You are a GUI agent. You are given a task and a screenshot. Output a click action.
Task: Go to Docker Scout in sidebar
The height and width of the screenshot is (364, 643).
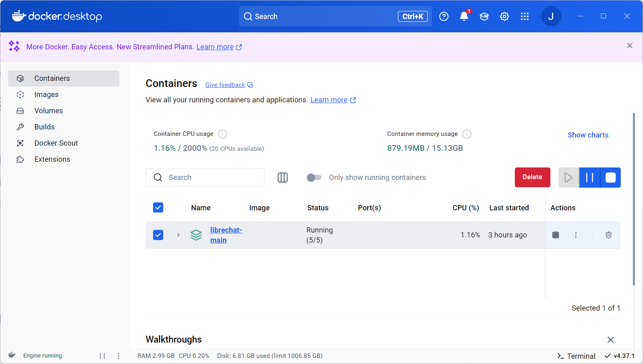(x=63, y=143)
